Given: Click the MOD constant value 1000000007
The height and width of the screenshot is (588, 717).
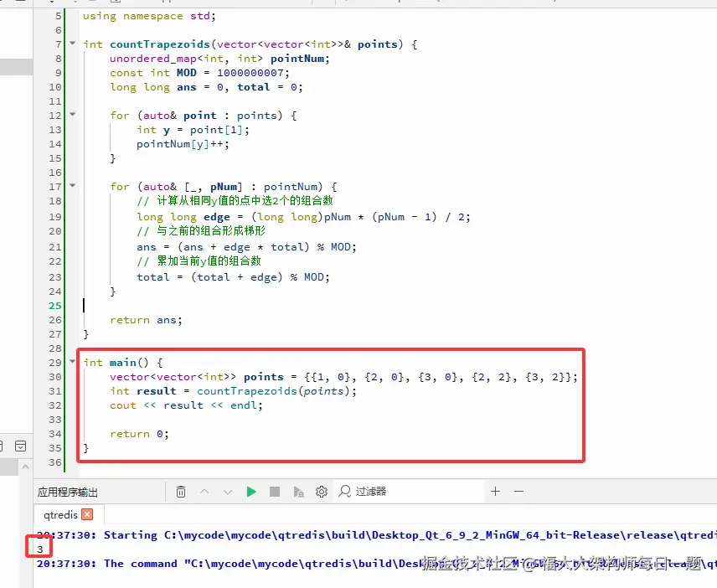Looking at the screenshot, I should point(250,73).
